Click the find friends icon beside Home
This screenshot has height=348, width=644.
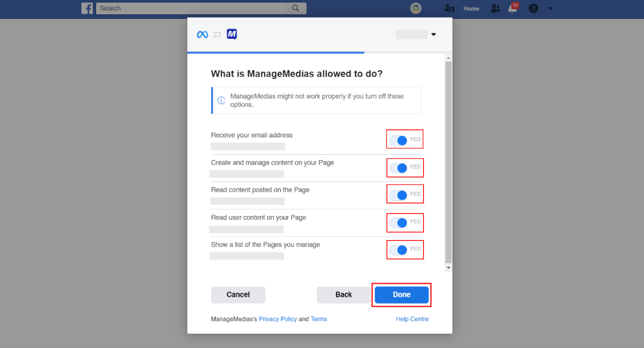pos(449,8)
